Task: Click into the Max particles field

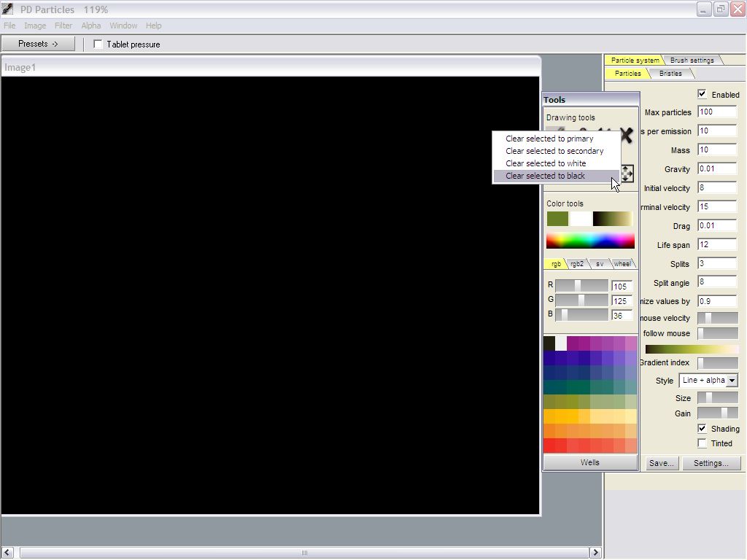Action: (716, 112)
